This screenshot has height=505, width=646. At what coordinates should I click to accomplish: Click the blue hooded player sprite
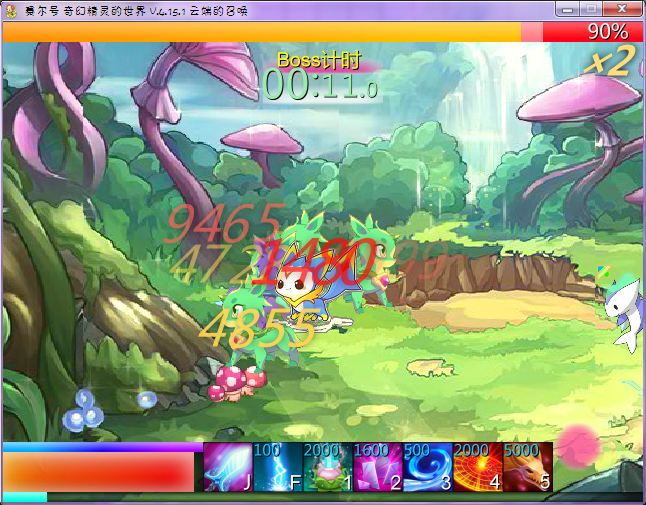(x=305, y=284)
